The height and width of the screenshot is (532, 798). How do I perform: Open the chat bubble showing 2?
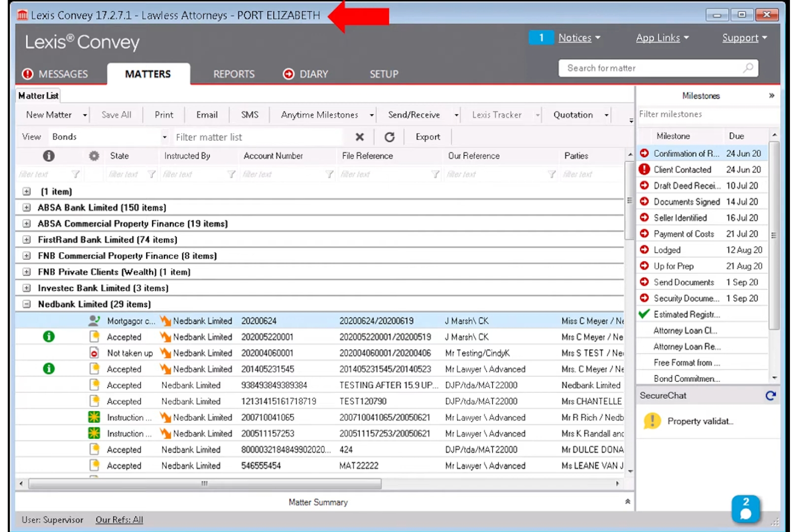coord(746,509)
